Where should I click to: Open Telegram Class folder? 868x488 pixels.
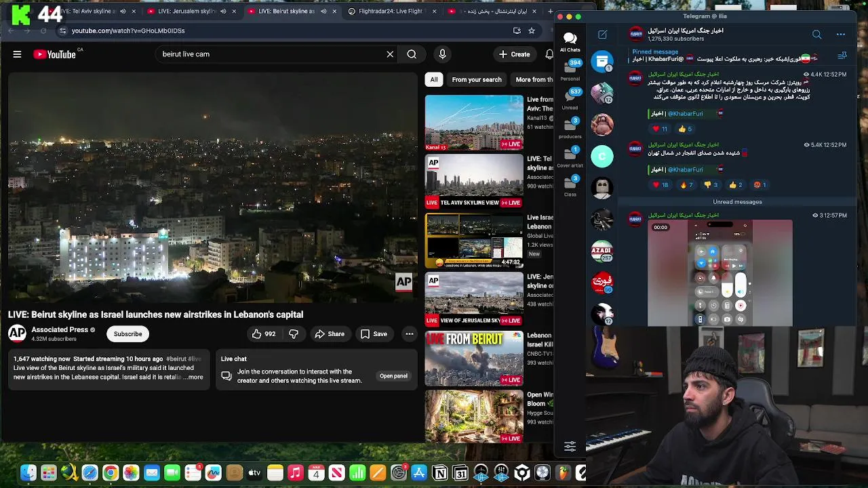[570, 186]
